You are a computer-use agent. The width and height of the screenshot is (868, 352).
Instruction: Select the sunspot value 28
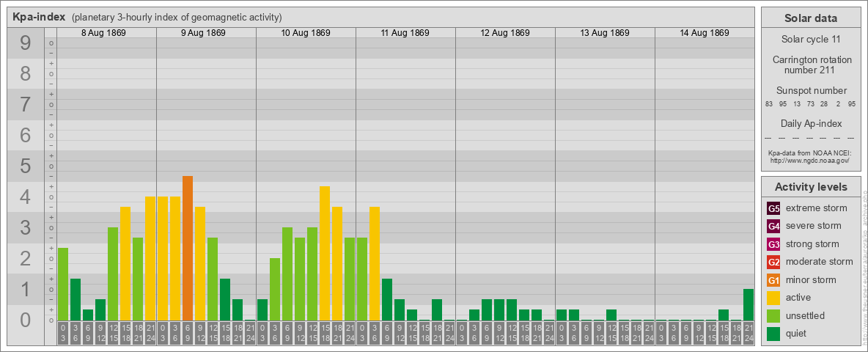point(824,104)
